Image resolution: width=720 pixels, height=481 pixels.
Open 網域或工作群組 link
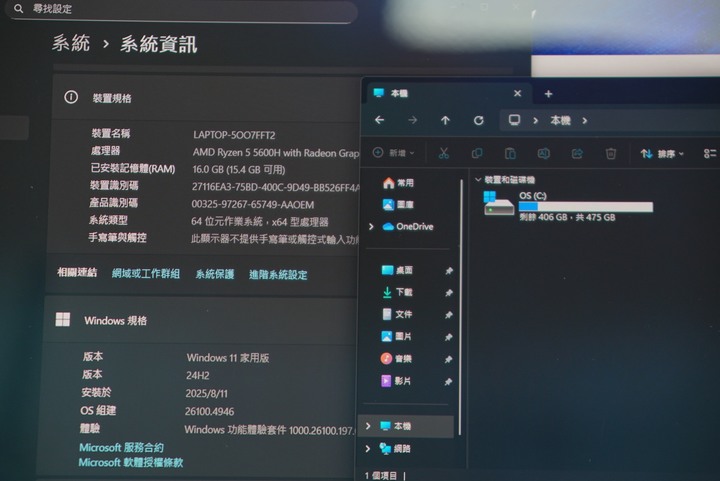click(x=146, y=274)
